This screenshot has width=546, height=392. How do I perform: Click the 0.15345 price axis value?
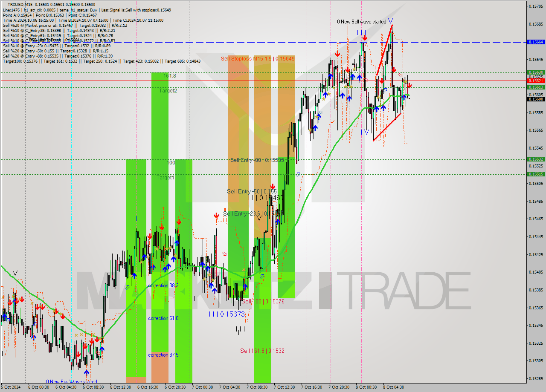536,325
